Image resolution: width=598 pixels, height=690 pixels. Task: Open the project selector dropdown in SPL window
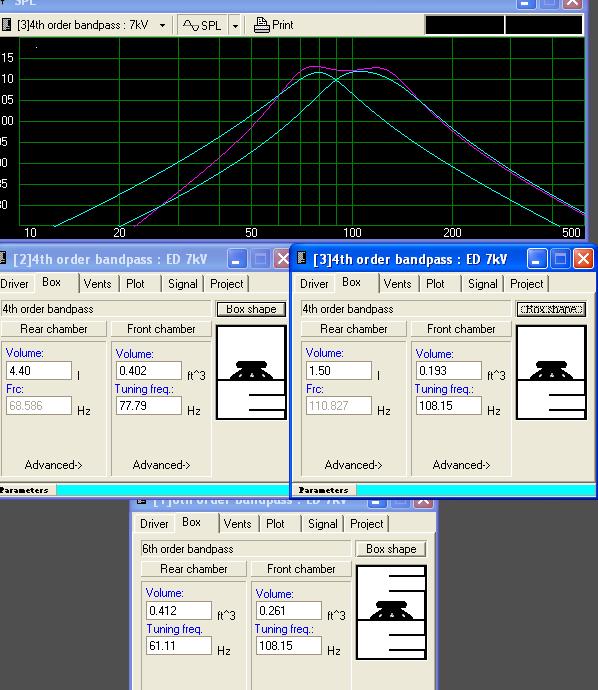162,26
